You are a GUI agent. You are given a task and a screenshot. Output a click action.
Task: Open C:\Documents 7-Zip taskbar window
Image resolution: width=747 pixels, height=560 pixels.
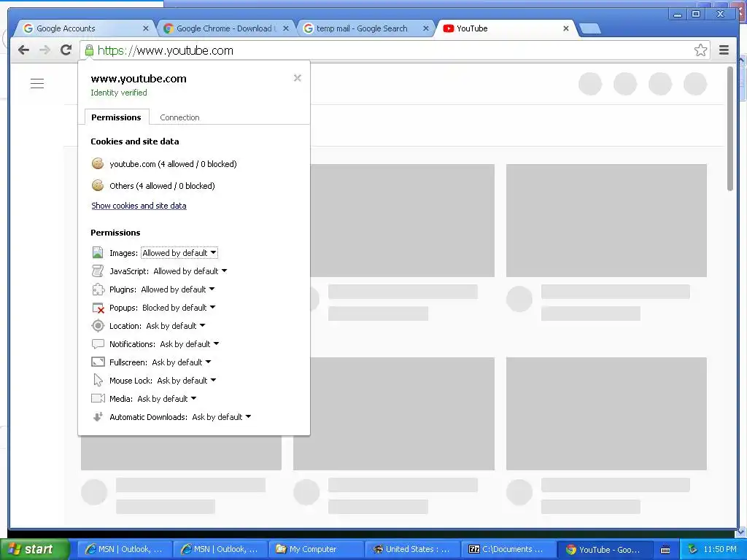[x=508, y=549]
